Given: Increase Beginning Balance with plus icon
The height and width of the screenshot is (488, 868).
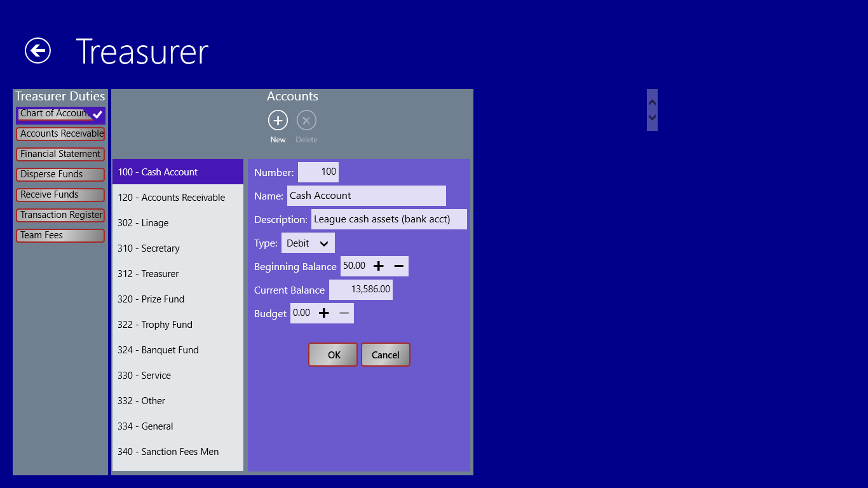Looking at the screenshot, I should (x=379, y=266).
